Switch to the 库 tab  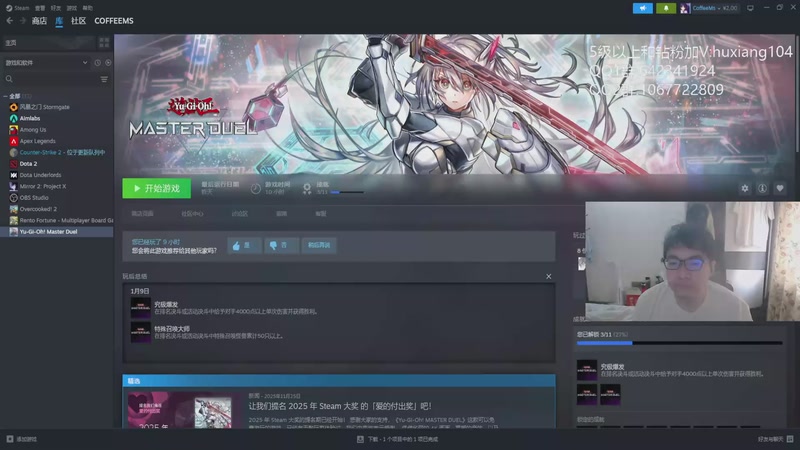click(59, 21)
